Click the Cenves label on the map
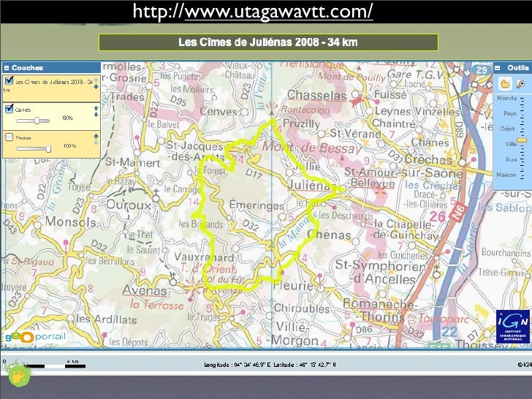The width and height of the screenshot is (532, 399). 218,111
